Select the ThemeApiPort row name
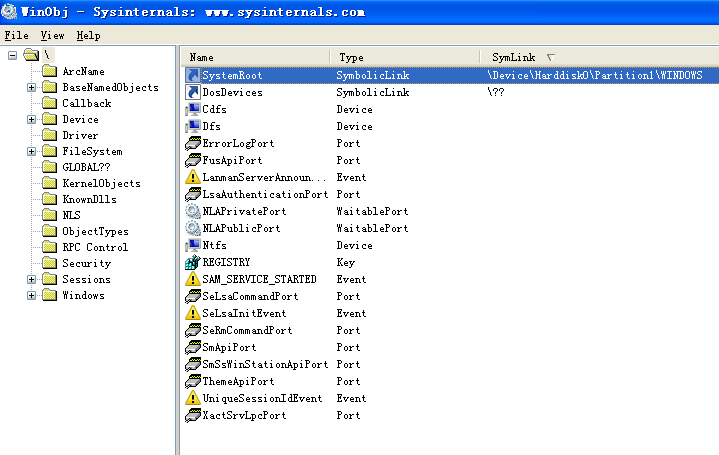Screen dimensions: 719x455 pyautogui.click(x=238, y=381)
